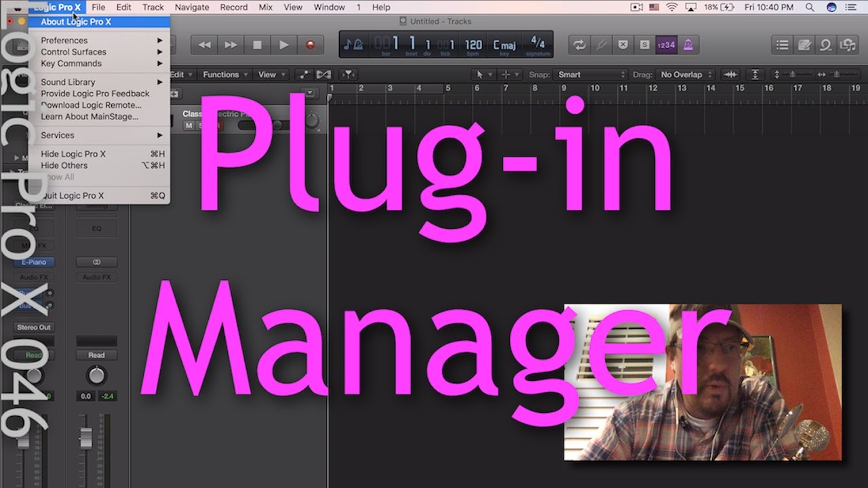Toggle the Waveform Zoom button
Image resolution: width=868 pixels, height=488 pixels.
coord(730,75)
